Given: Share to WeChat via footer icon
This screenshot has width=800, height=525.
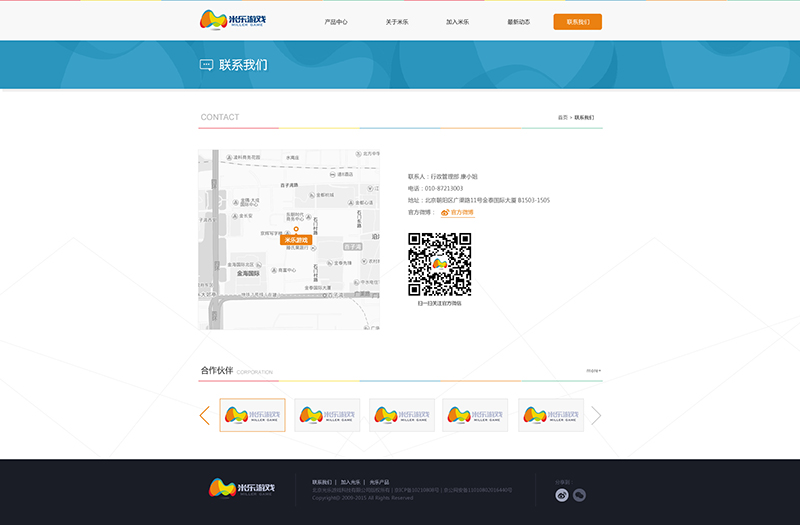Looking at the screenshot, I should pos(579,495).
